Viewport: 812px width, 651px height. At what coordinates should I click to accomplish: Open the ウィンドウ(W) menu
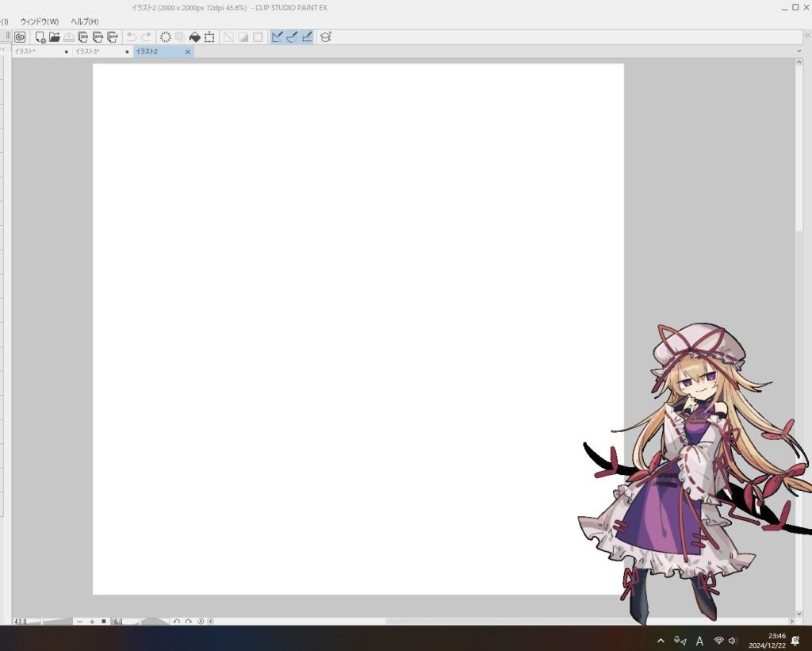40,21
